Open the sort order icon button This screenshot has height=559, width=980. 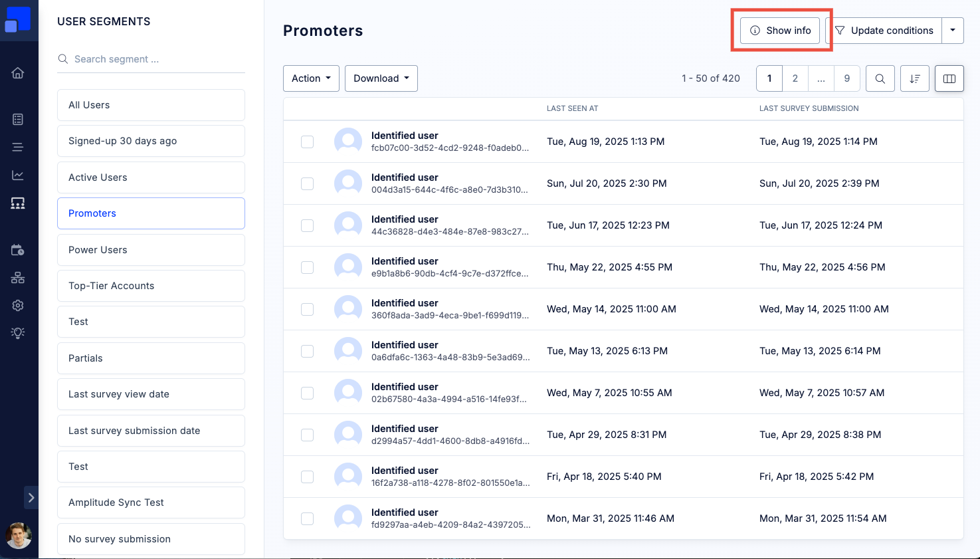pos(914,78)
